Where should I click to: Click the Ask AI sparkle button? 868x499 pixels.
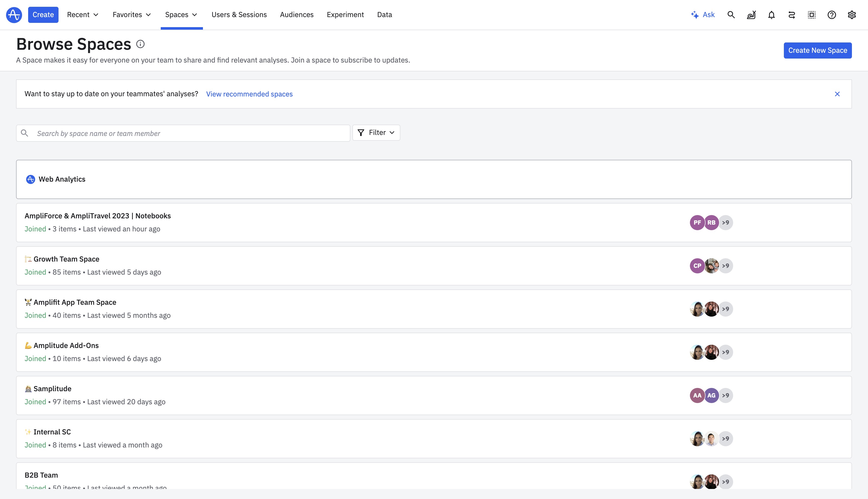click(x=703, y=15)
